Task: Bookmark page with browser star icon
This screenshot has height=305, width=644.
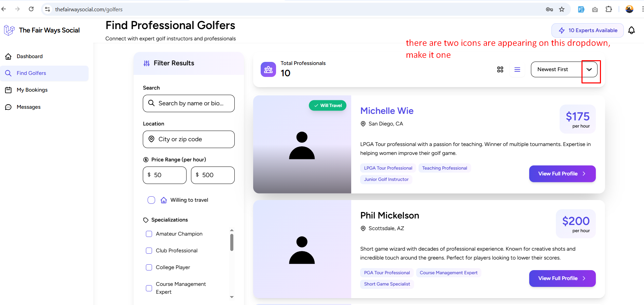Action: [562, 9]
